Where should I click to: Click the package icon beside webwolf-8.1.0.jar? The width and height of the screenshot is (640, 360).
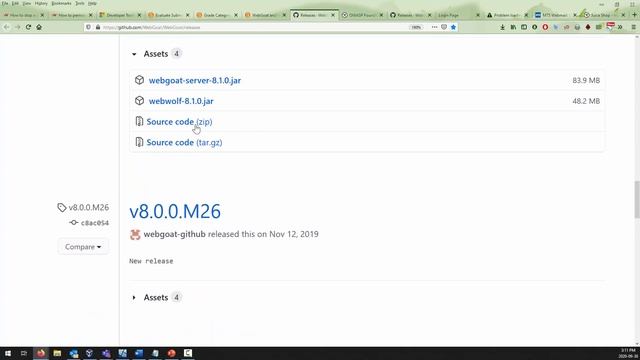tap(139, 101)
